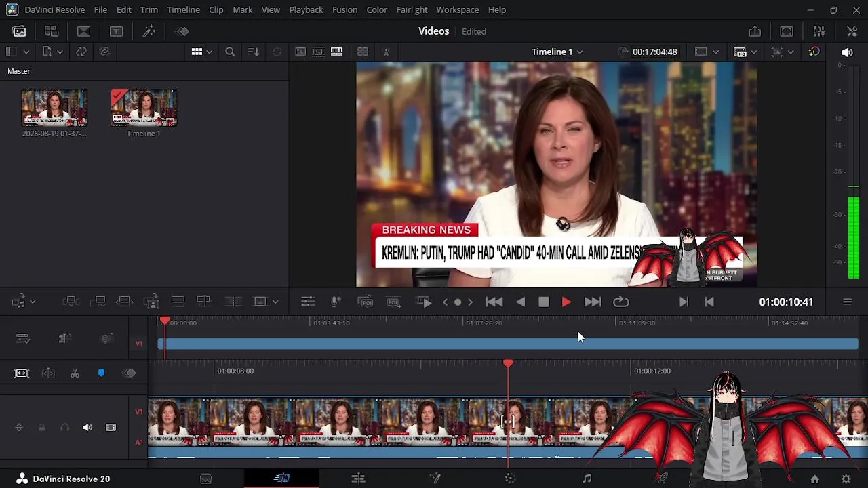Open the Project Manager home icon
This screenshot has height=488, width=868.
pos(814,479)
